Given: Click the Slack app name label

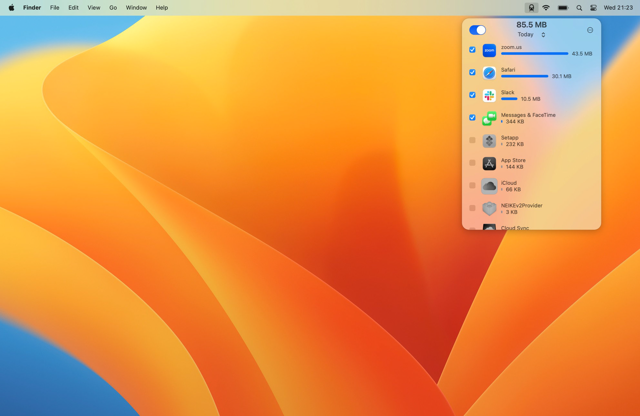Looking at the screenshot, I should [x=508, y=92].
